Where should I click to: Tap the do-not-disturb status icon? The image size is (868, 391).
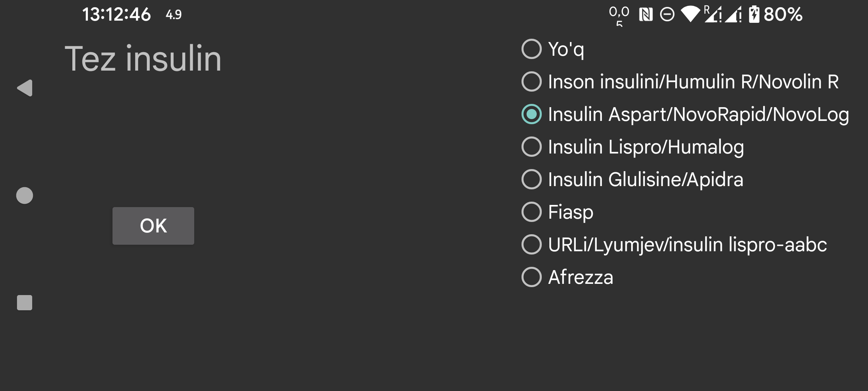coord(667,15)
